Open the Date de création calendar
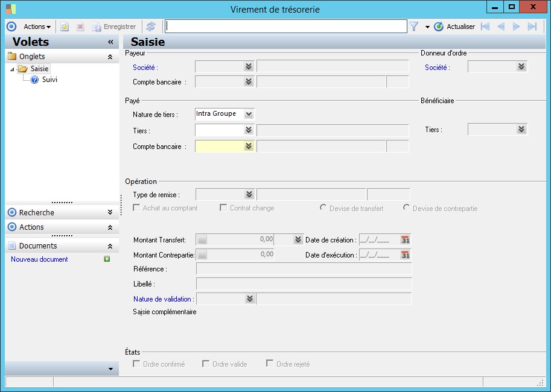This screenshot has height=392, width=551. click(406, 240)
